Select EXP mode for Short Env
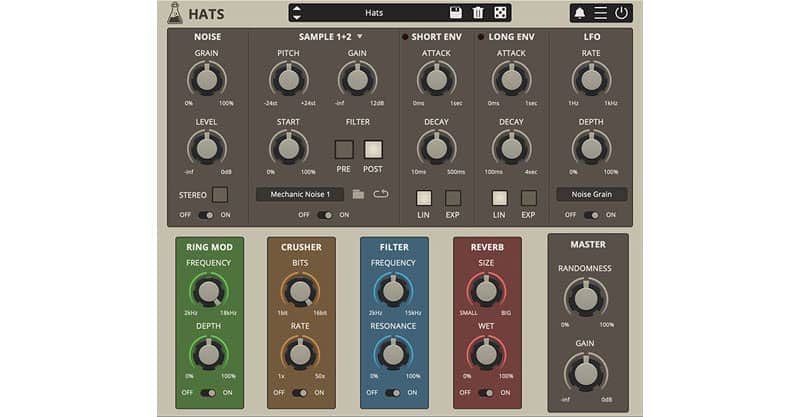 coord(453,198)
